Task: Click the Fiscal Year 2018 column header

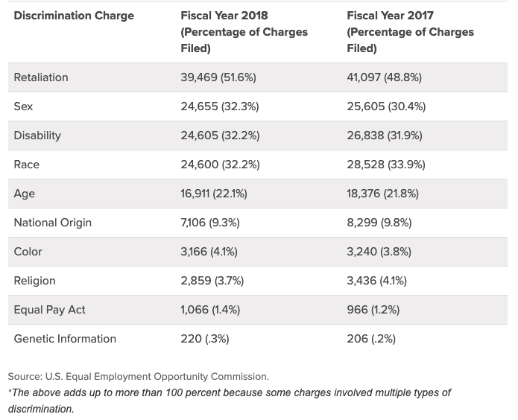Action: coord(244,32)
